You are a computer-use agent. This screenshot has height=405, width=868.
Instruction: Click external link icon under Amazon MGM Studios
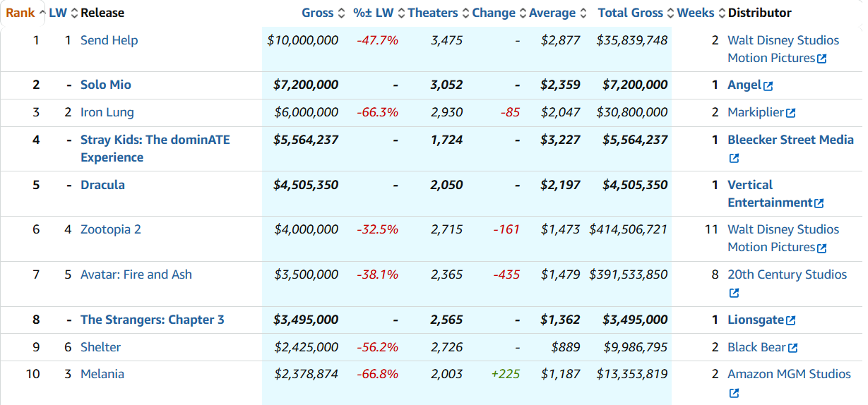click(734, 393)
